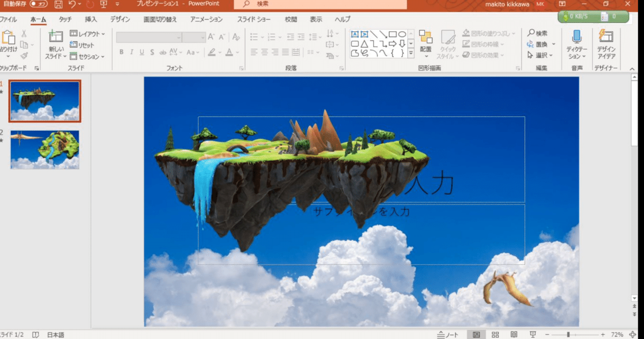Image resolution: width=644 pixels, height=339 pixels.
Task: Select the Bold formatting icon
Action: pyautogui.click(x=121, y=52)
